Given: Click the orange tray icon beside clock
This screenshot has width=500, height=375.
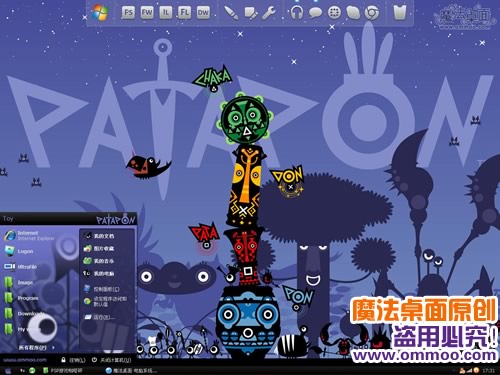Looking at the screenshot, I should 476,370.
